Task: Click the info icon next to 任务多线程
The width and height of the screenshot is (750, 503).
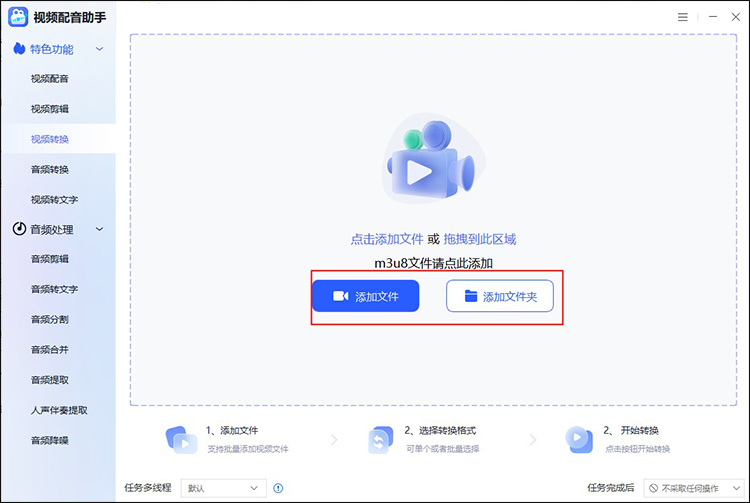Action: click(x=278, y=488)
